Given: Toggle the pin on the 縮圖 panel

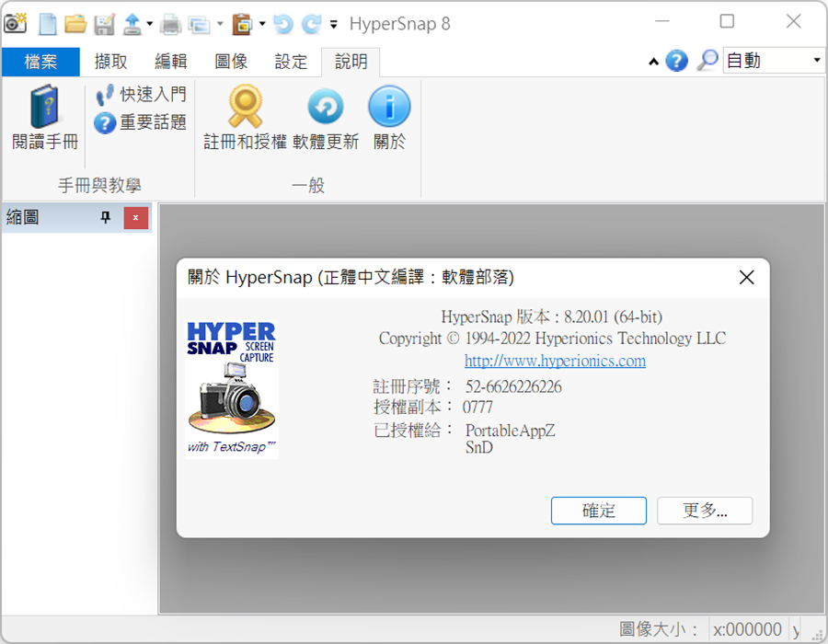Looking at the screenshot, I should click(104, 218).
